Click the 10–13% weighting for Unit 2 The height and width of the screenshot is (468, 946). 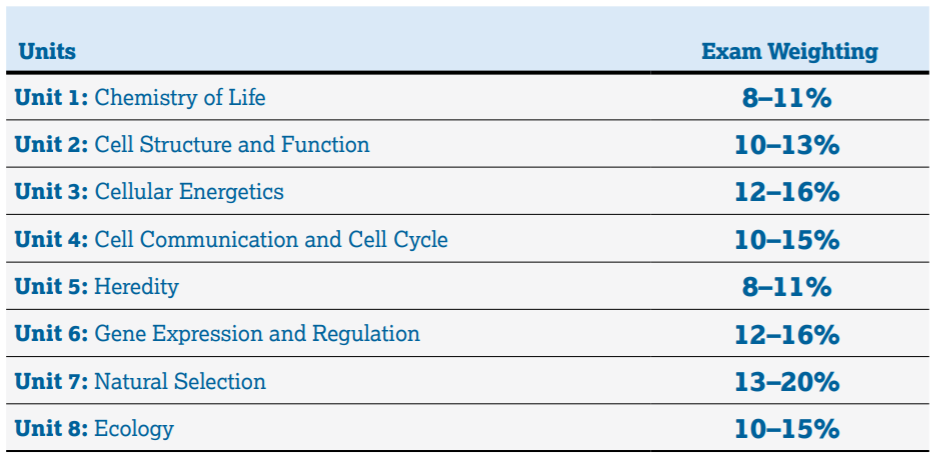[x=787, y=145]
